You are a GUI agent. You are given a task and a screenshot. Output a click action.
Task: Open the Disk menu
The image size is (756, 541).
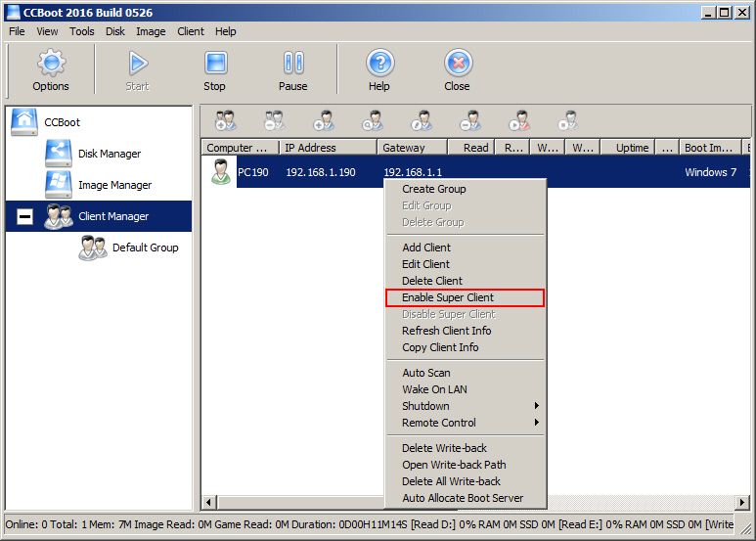pos(115,31)
